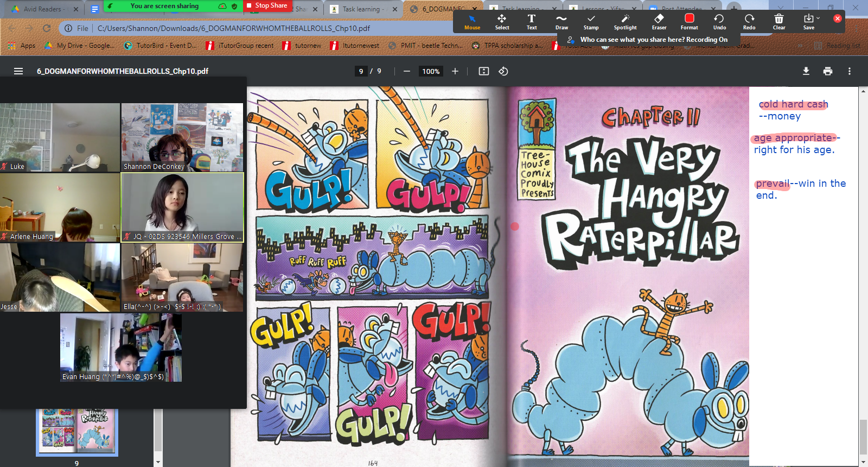
Task: Pick the Draw annotation tool
Action: 561,22
